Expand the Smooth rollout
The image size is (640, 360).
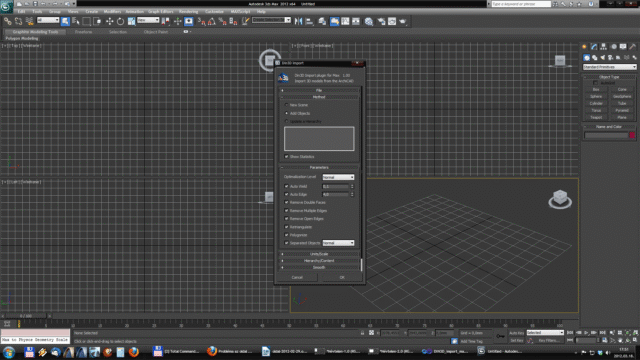(319, 268)
